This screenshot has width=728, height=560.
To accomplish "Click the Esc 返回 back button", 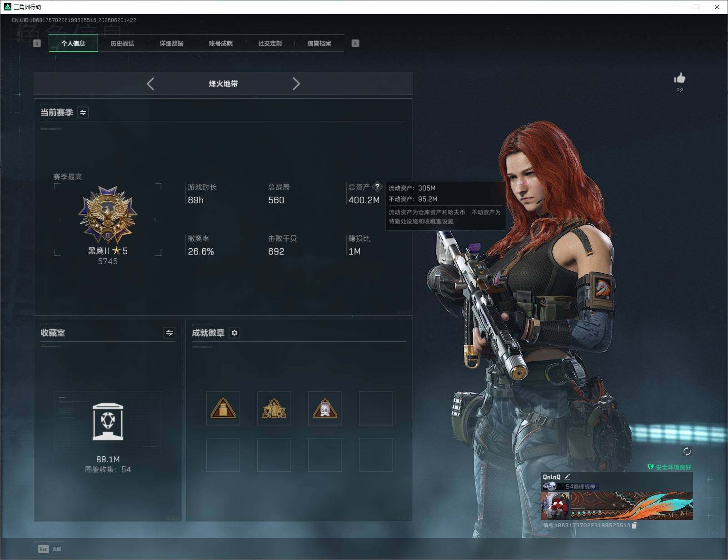I will point(49,549).
